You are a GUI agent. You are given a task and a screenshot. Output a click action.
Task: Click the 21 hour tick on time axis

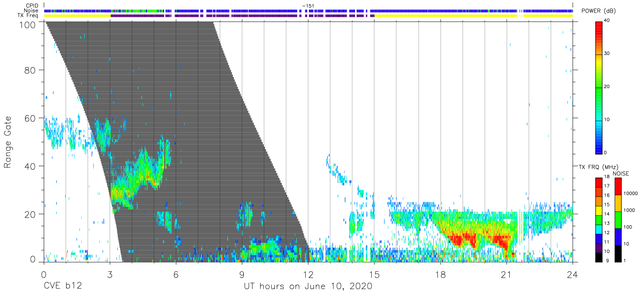click(x=507, y=274)
